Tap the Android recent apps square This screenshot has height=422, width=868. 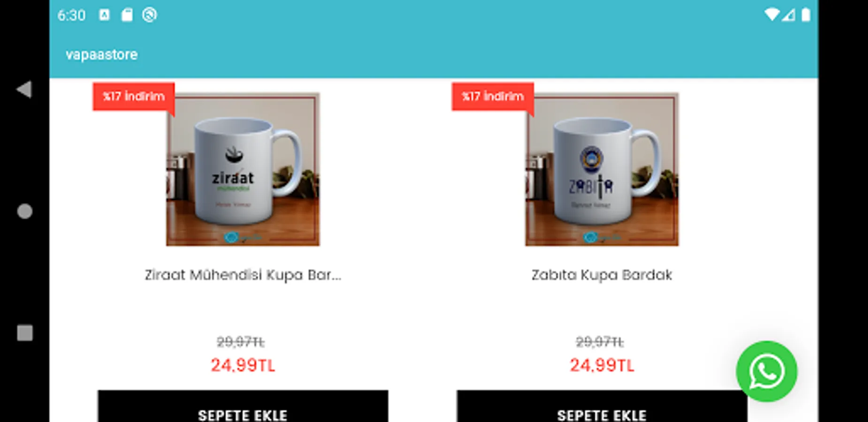[24, 333]
